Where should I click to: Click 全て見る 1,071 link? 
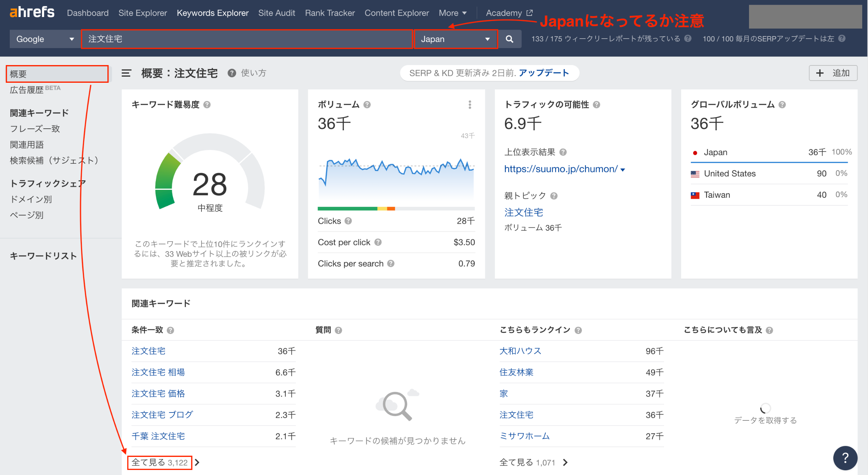[527, 462]
